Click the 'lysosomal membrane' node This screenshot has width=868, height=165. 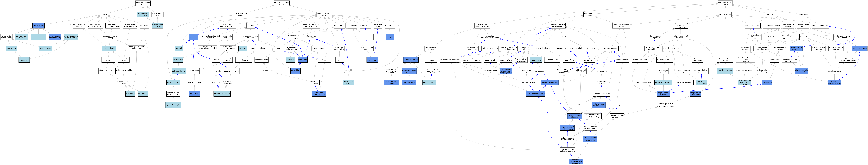coord(222,93)
